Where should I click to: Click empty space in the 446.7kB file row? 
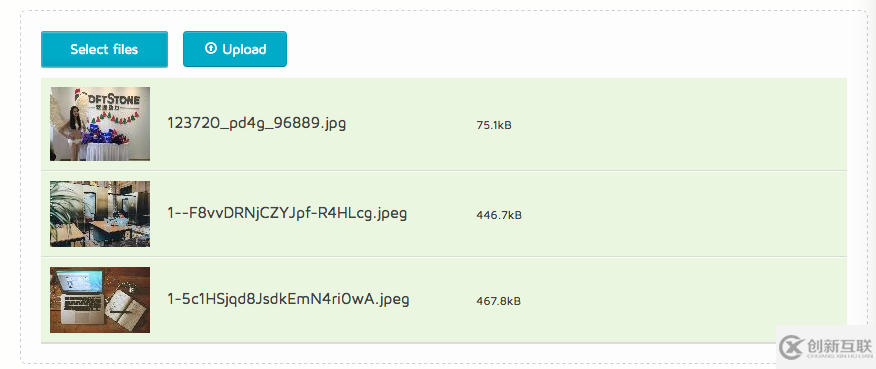click(x=670, y=214)
